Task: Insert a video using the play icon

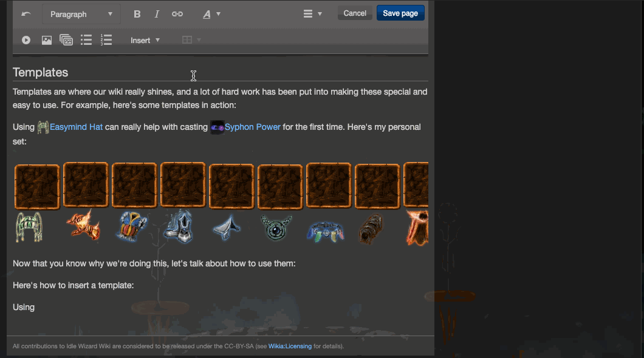Action: (x=26, y=40)
